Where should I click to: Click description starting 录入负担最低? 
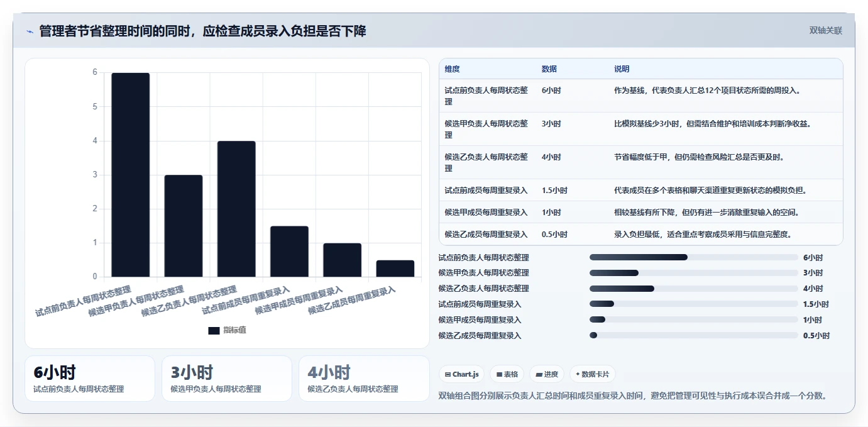click(x=703, y=235)
